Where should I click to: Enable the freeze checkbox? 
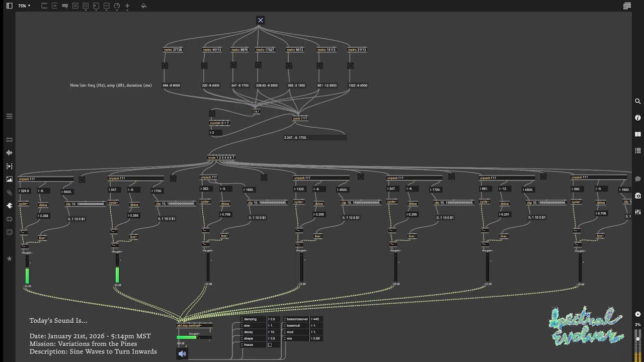(270, 345)
